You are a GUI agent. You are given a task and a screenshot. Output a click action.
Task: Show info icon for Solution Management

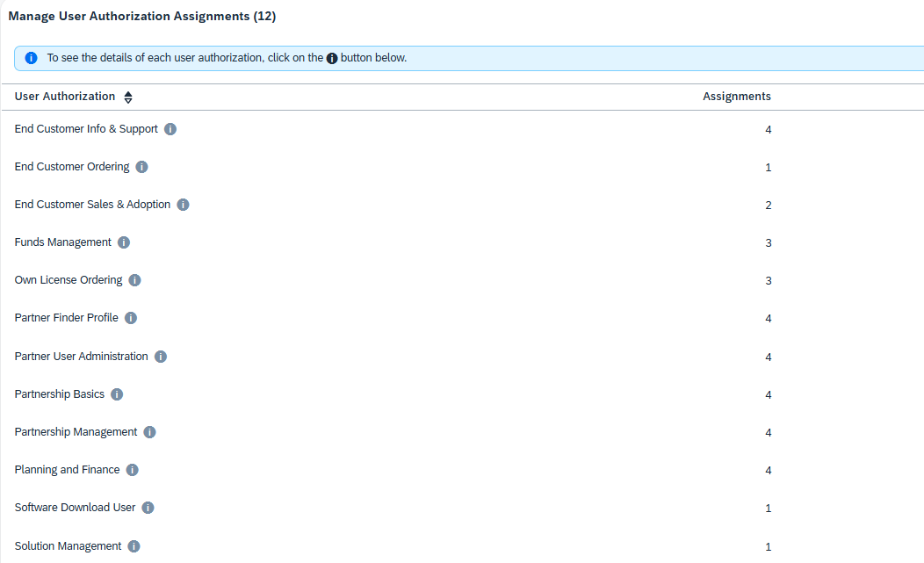(134, 546)
